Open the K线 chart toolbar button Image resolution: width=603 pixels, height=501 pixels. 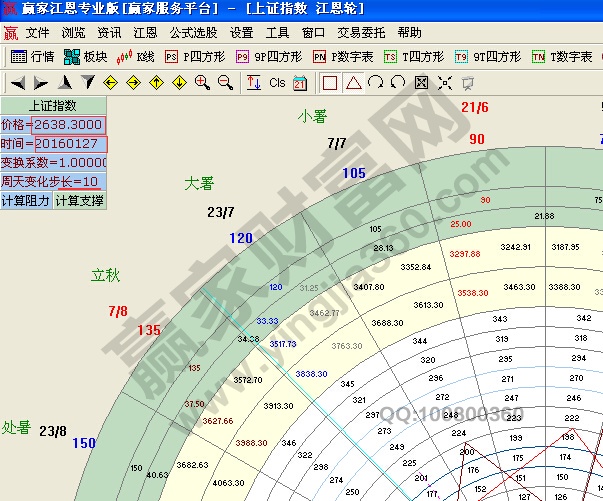138,57
